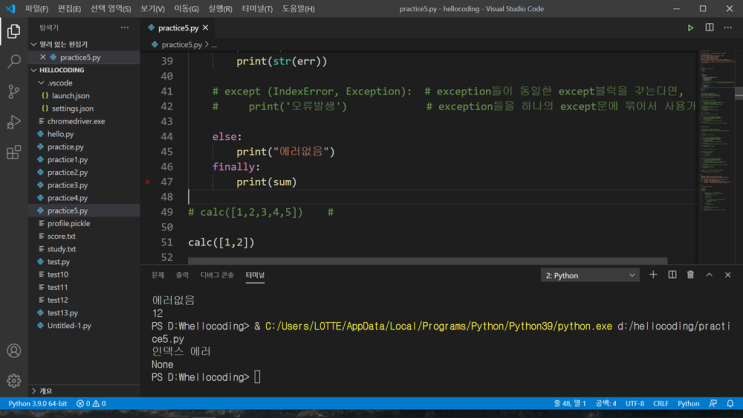Image resolution: width=743 pixels, height=418 pixels.
Task: Select the Terminal (터미널) panel tab
Action: (x=255, y=275)
